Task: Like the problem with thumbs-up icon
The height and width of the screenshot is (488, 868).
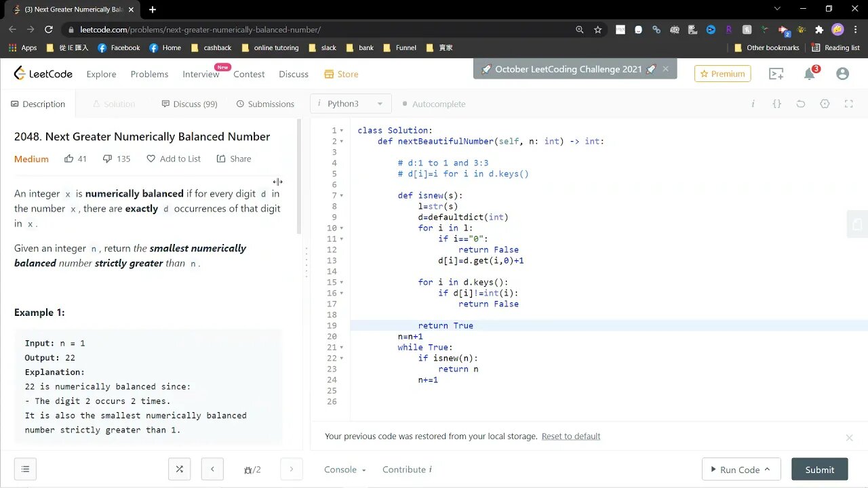Action: point(69,159)
